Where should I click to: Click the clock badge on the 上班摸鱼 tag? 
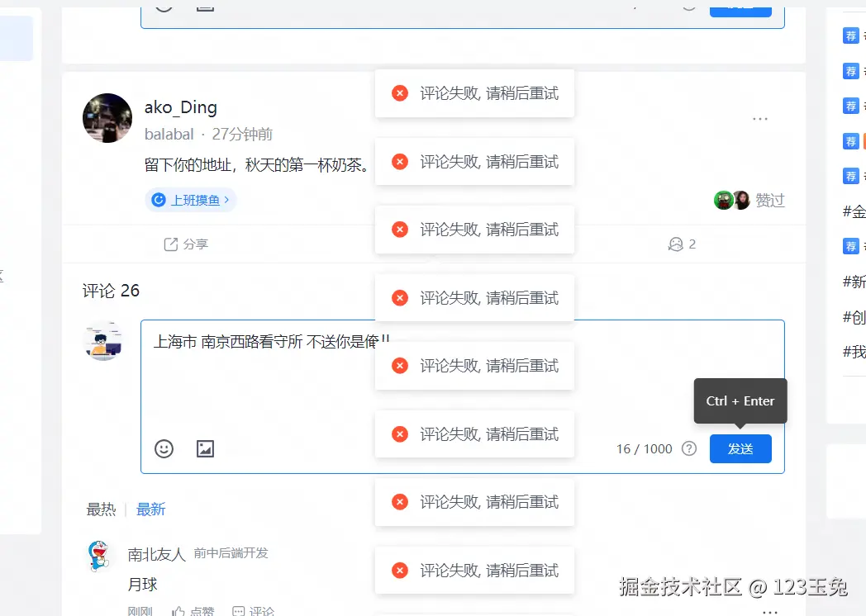click(158, 200)
